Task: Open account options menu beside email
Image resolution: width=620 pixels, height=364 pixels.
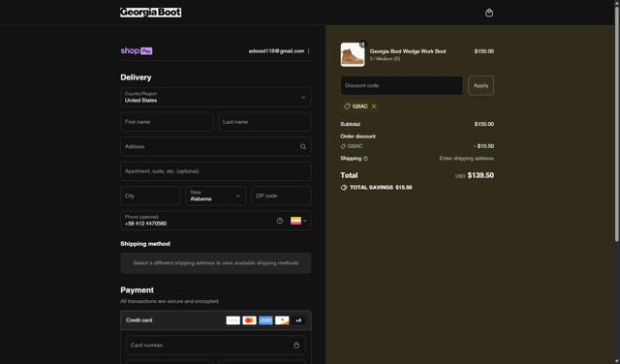Action: [308, 51]
